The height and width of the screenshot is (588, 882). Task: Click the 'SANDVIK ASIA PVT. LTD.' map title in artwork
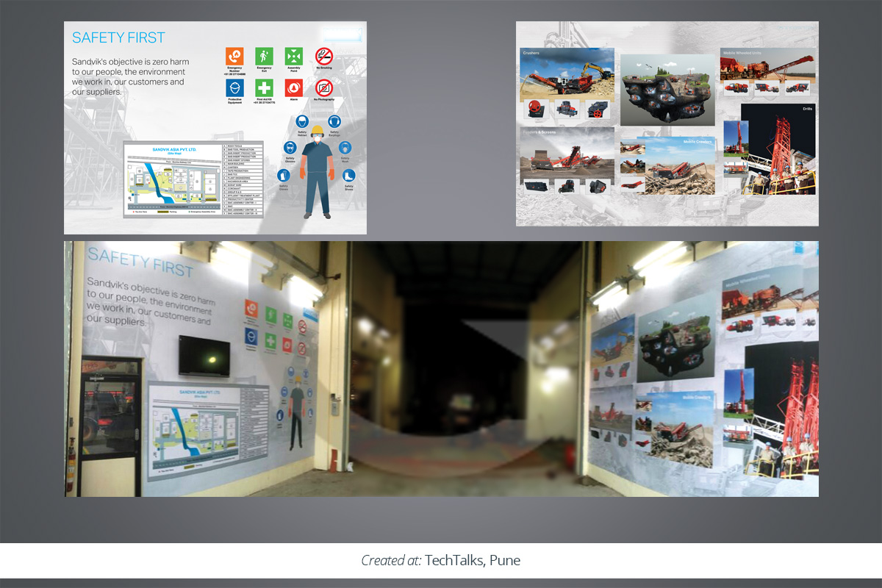(173, 148)
